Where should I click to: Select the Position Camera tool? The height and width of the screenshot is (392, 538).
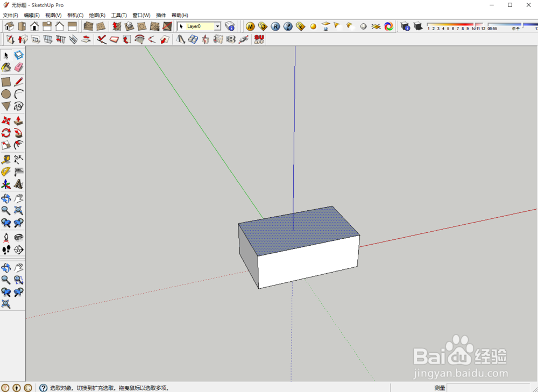[x=6, y=237]
